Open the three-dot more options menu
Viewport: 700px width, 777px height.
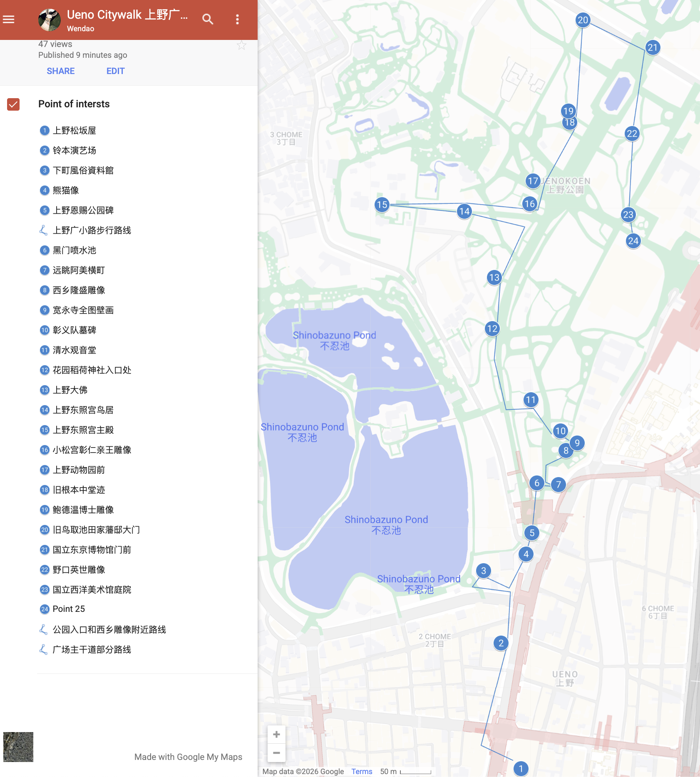click(237, 20)
